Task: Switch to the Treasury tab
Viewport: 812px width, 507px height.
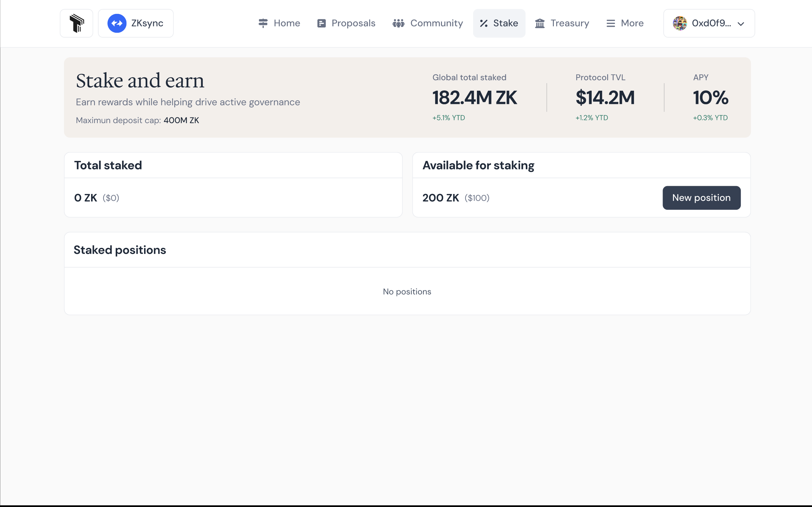Action: click(x=562, y=23)
